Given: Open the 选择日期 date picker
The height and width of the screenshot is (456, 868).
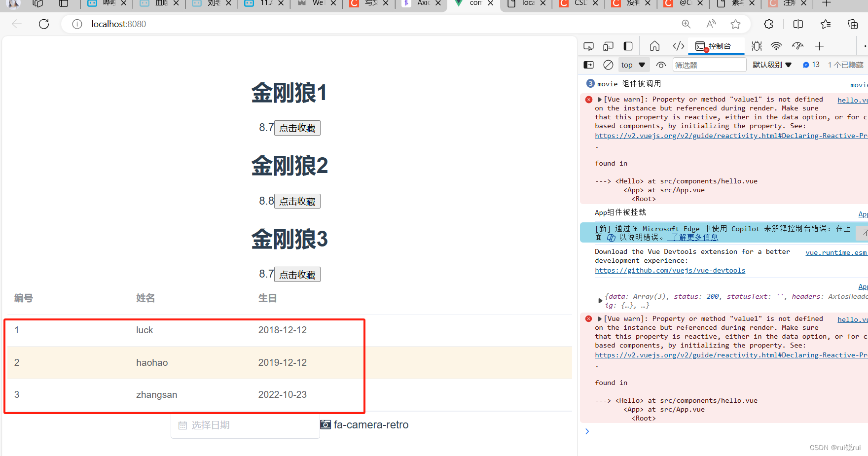Looking at the screenshot, I should pos(245,425).
